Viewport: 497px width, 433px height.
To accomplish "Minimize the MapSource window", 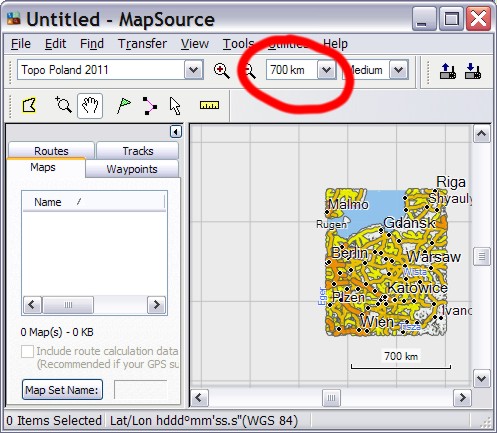I will (424, 19).
